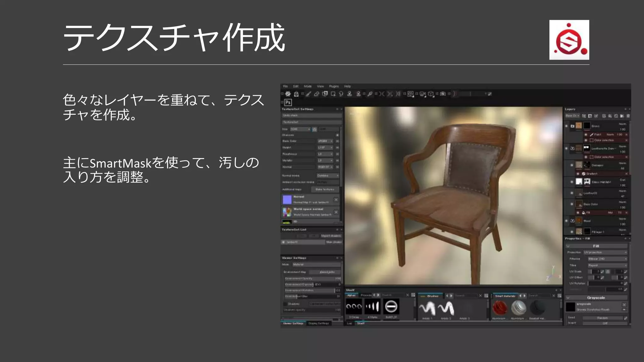This screenshot has width=644, height=362.
Task: Open Height channel format dropdown
Action: [x=325, y=147]
